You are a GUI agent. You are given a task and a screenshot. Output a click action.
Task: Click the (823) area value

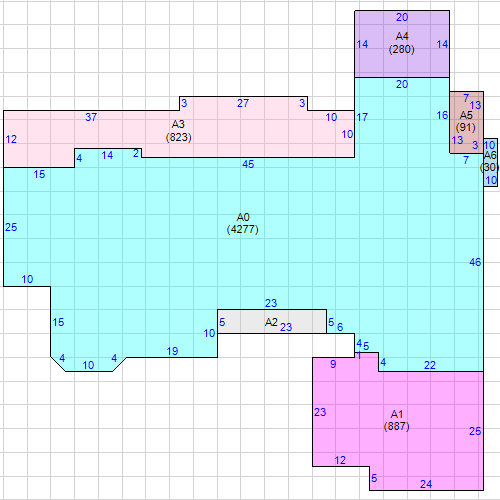[178, 137]
